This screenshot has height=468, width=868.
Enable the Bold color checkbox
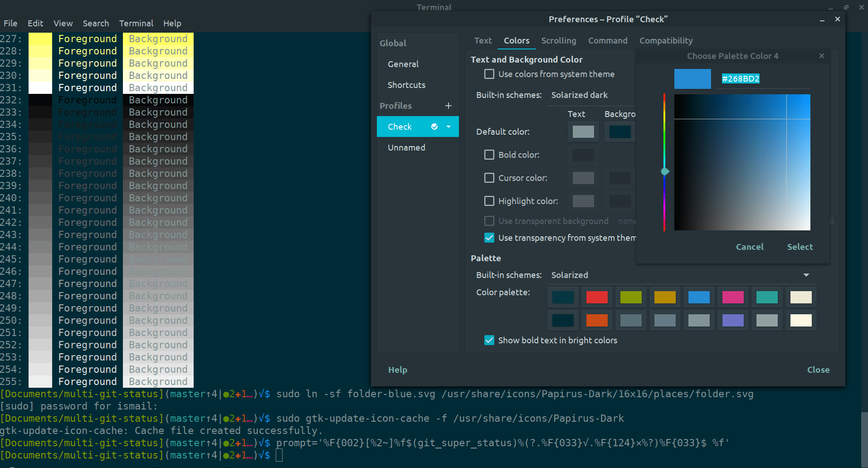tap(489, 155)
